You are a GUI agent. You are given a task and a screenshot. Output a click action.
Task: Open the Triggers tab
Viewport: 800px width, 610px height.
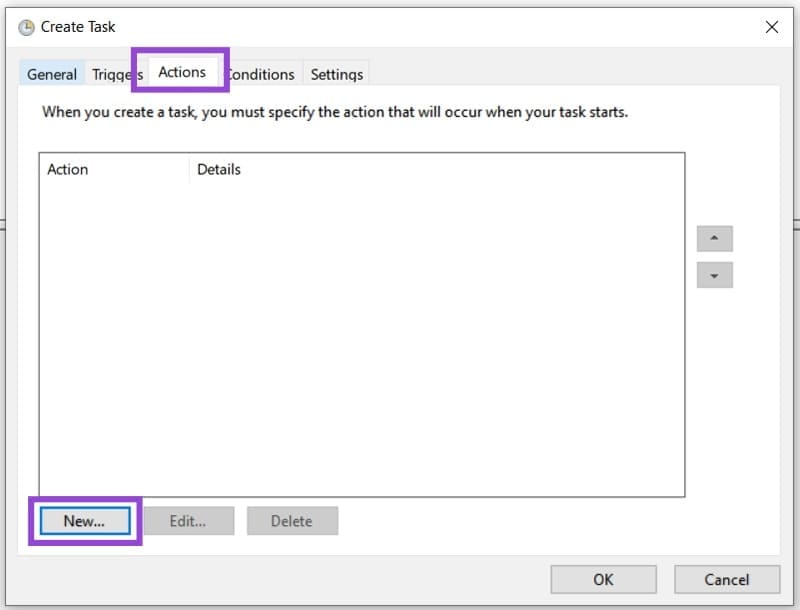[116, 74]
